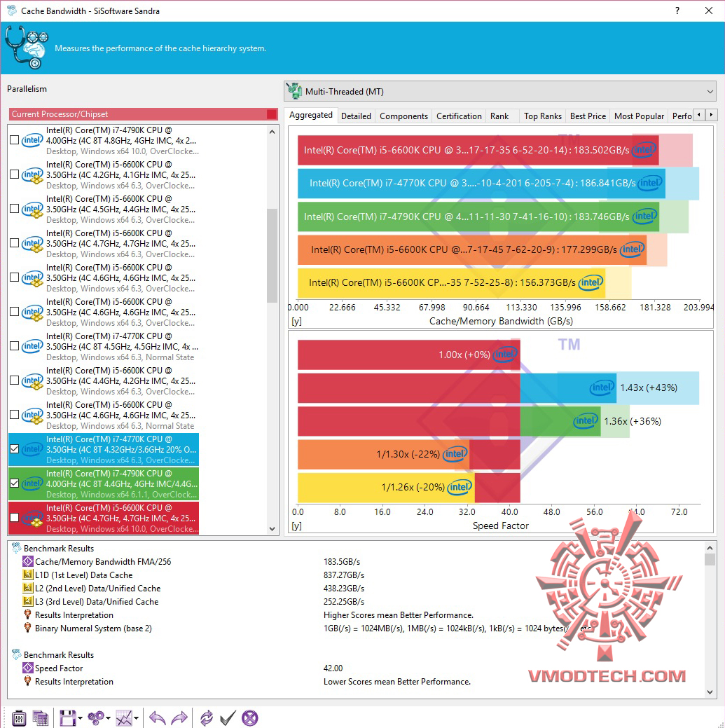Click the processor list scrollbar thumb
This screenshot has height=728, width=725.
(x=272, y=256)
